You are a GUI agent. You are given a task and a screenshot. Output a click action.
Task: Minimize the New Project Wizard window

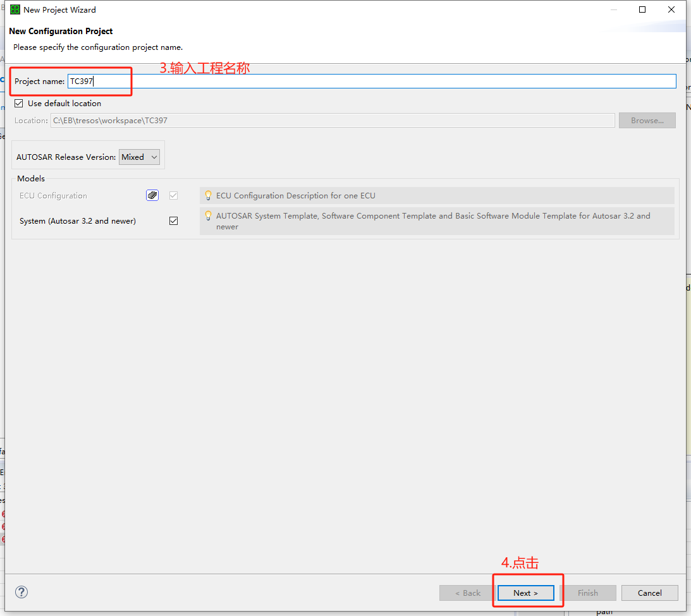click(613, 9)
